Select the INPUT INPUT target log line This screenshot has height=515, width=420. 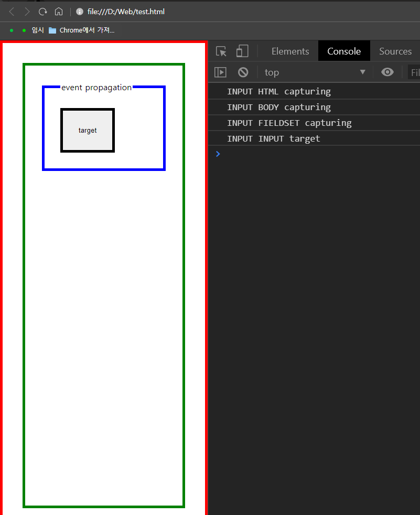314,138
